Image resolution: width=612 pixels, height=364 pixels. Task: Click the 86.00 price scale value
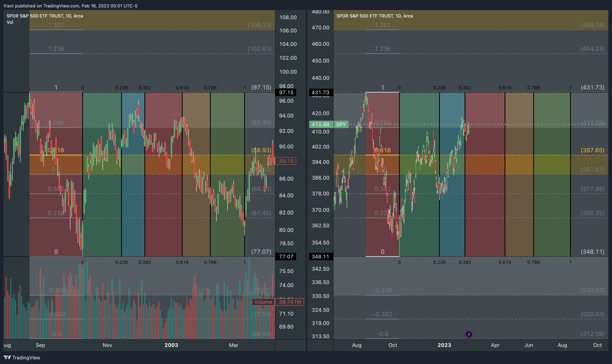pos(286,179)
